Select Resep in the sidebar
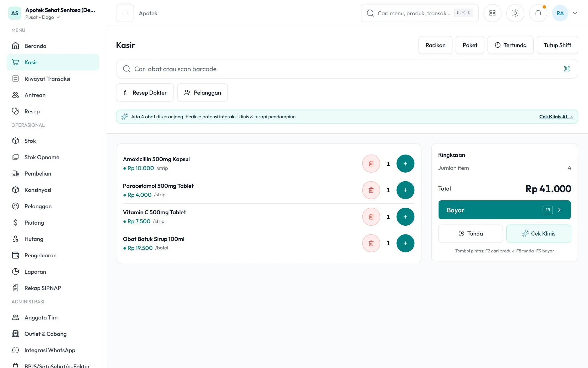The height and width of the screenshot is (368, 588). [53, 111]
